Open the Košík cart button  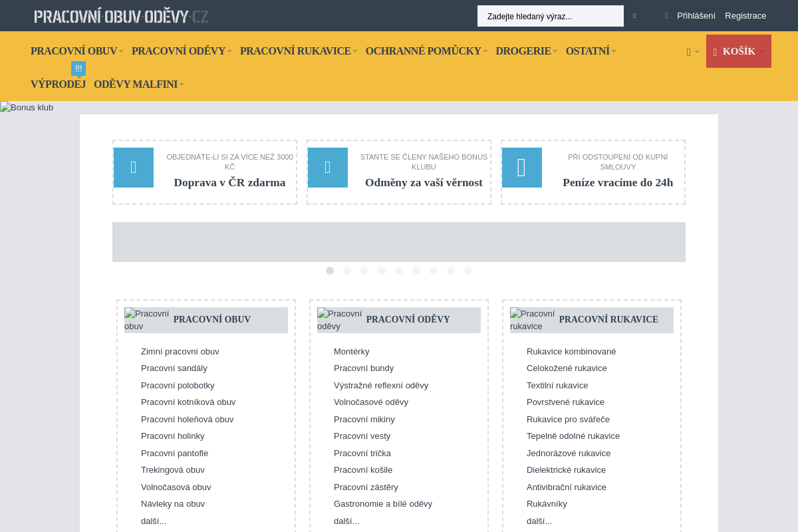(738, 51)
